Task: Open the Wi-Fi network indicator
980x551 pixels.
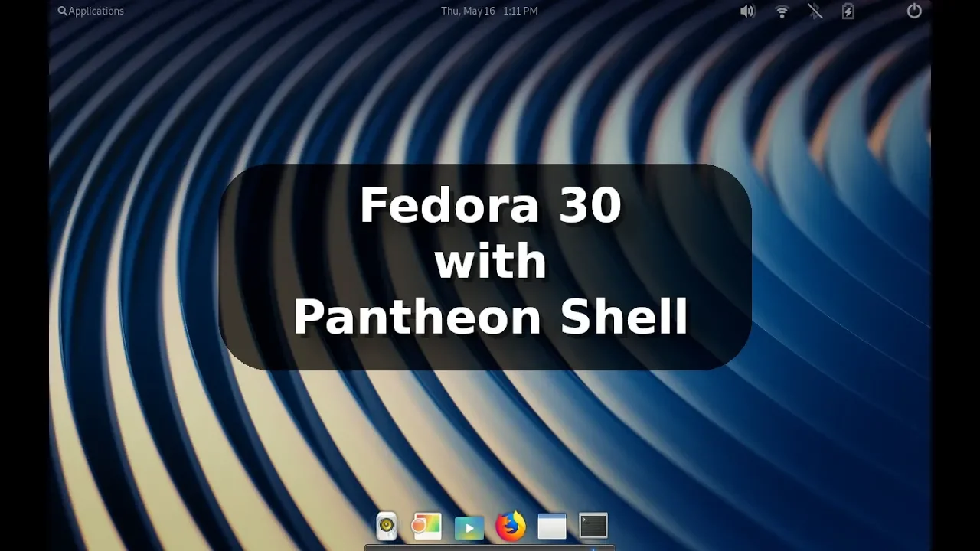Action: tap(782, 11)
